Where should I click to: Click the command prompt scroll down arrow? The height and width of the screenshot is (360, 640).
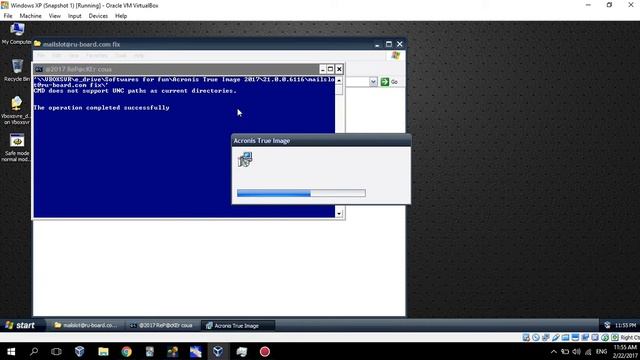click(339, 213)
